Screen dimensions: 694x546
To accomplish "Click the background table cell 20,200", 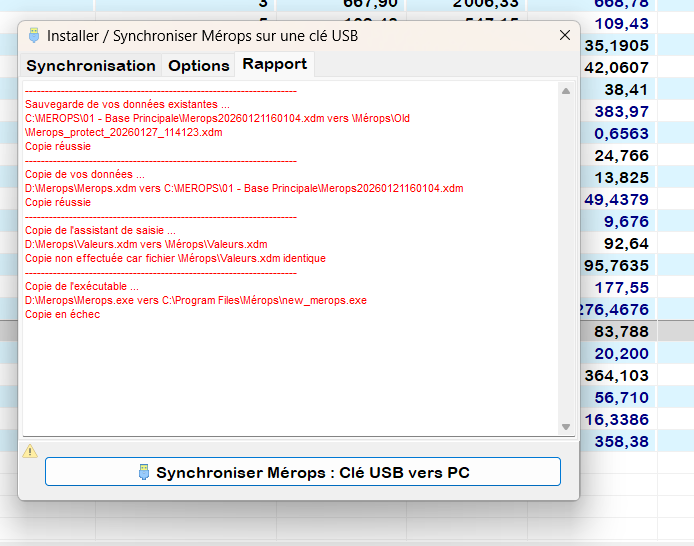I will [x=621, y=354].
